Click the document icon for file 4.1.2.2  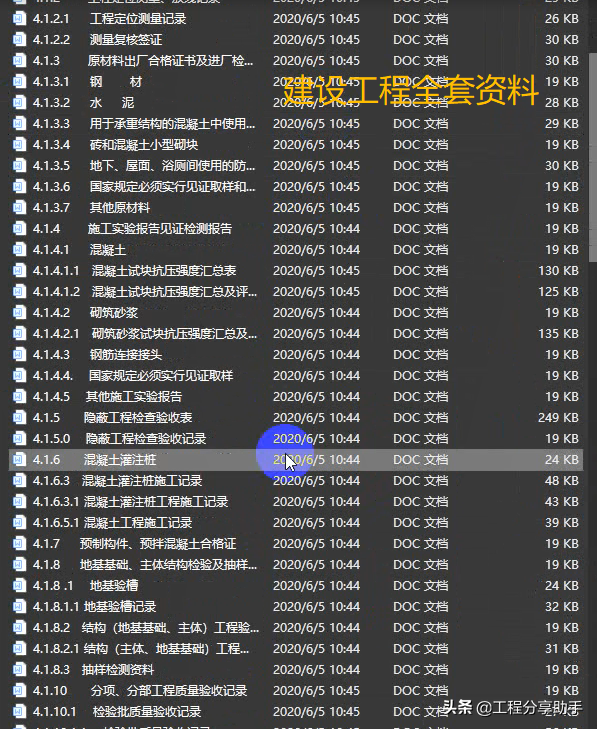click(19, 40)
